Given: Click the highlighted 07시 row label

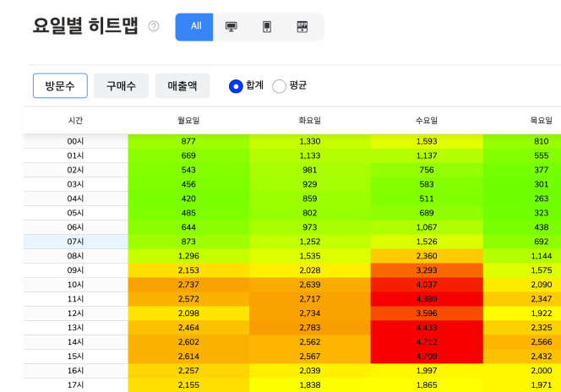Looking at the screenshot, I should [x=75, y=242].
